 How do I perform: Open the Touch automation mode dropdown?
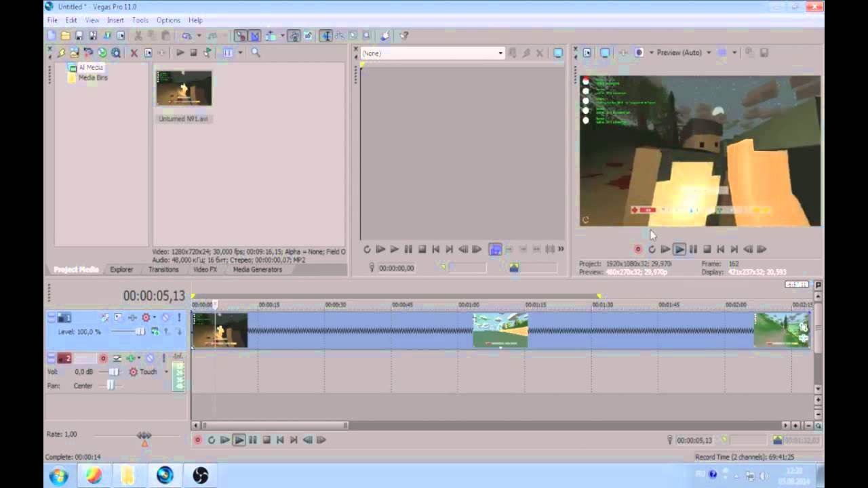pos(167,371)
